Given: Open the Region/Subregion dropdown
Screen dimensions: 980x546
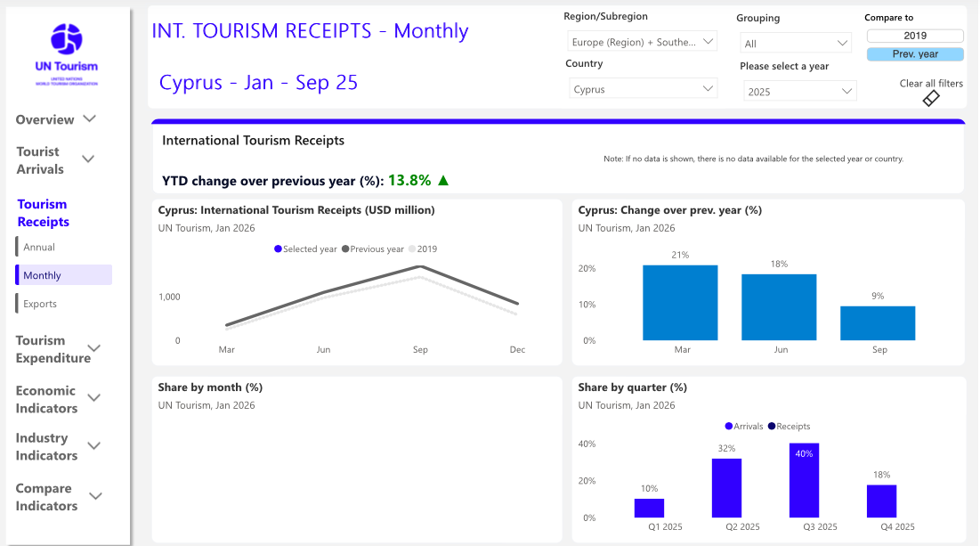Looking at the screenshot, I should 642,42.
